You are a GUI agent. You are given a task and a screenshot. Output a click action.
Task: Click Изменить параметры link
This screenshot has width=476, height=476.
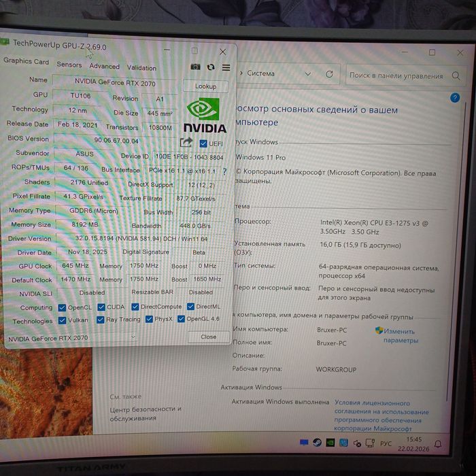(400, 336)
